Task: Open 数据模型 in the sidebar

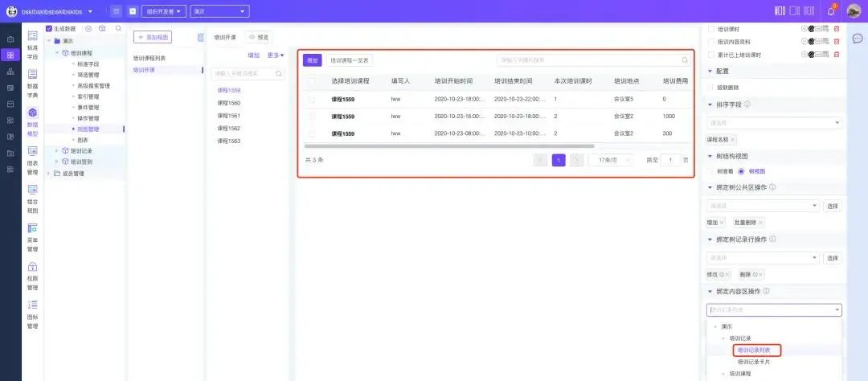Action: tap(33, 121)
